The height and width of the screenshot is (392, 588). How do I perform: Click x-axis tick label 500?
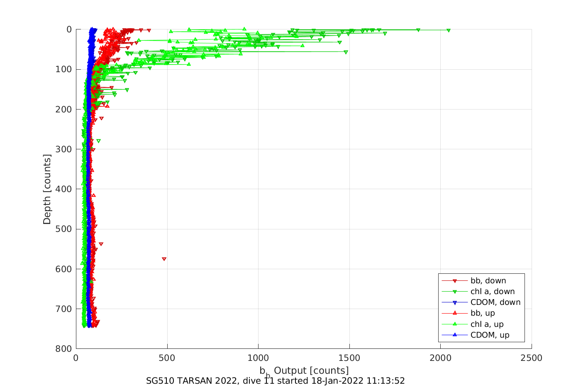pos(167,358)
